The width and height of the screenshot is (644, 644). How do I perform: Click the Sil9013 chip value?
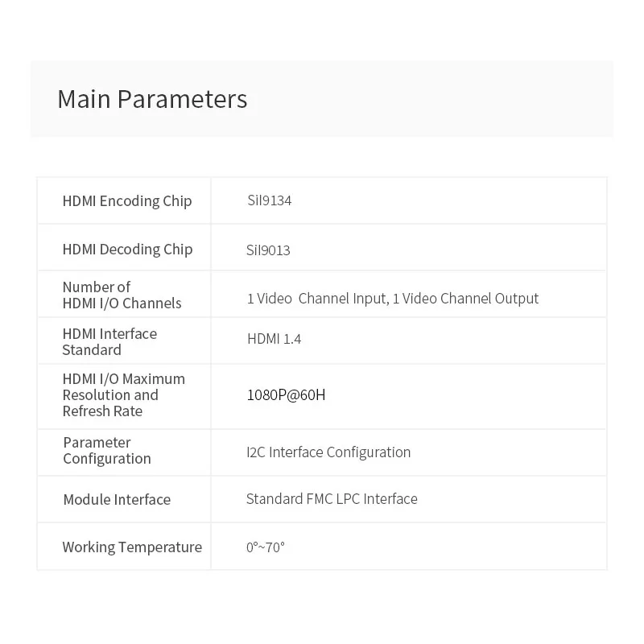pyautogui.click(x=268, y=250)
